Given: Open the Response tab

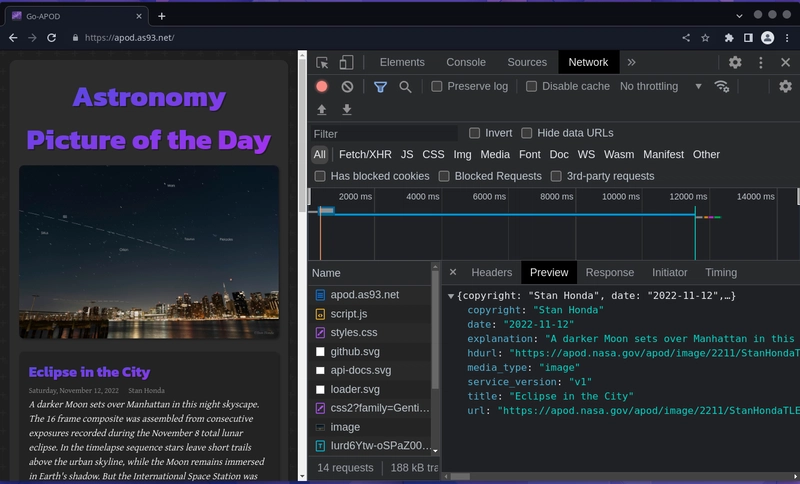Looking at the screenshot, I should pos(610,272).
